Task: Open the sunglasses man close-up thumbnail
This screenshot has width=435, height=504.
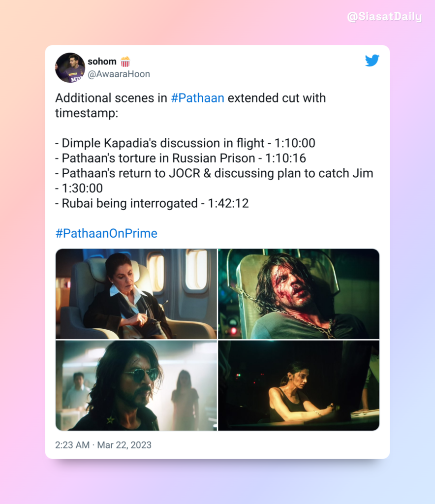Action: tap(136, 385)
